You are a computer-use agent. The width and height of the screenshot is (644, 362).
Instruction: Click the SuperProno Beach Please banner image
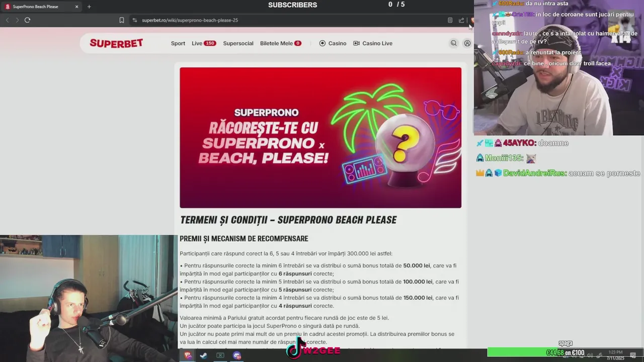click(x=320, y=138)
